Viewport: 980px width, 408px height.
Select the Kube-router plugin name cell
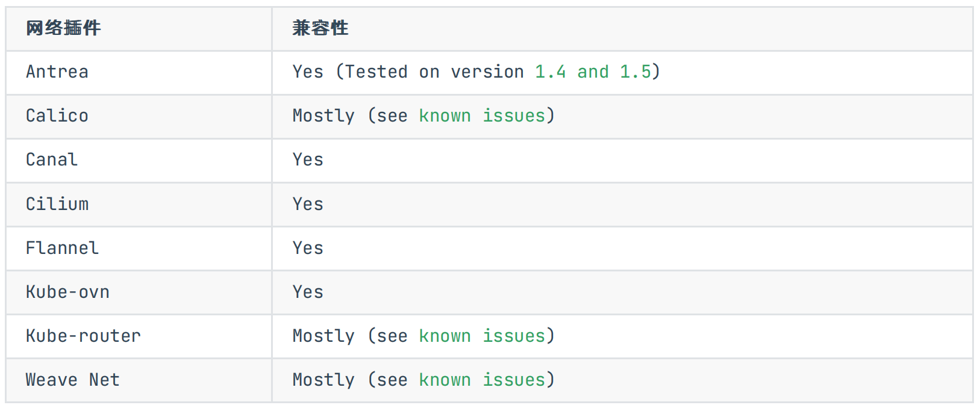(83, 336)
